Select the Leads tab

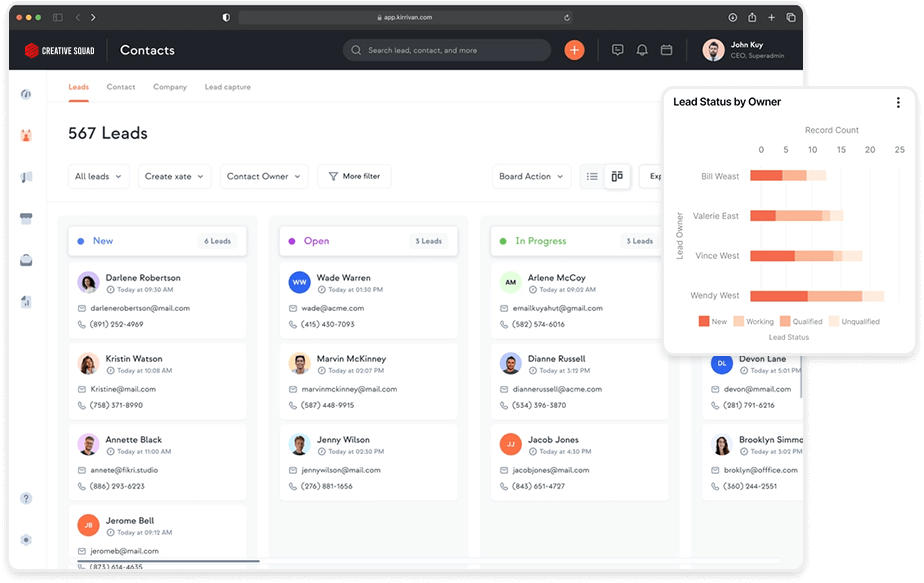click(x=78, y=87)
